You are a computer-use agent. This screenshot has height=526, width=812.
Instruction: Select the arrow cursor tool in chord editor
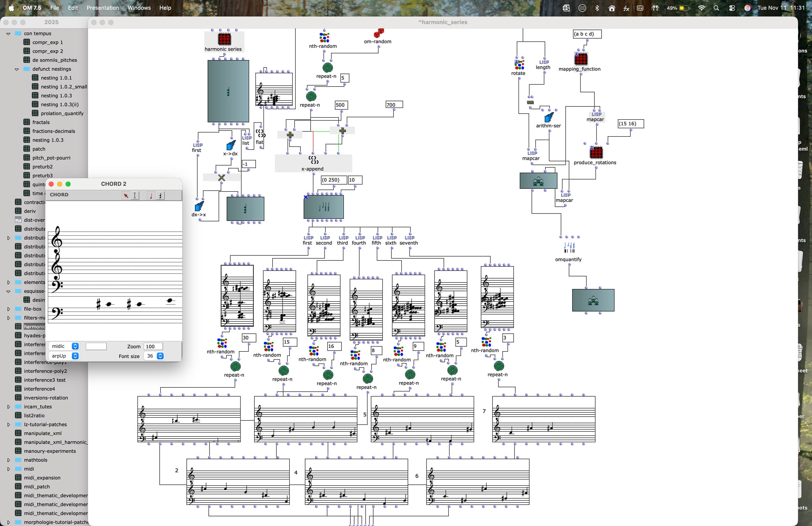click(126, 196)
